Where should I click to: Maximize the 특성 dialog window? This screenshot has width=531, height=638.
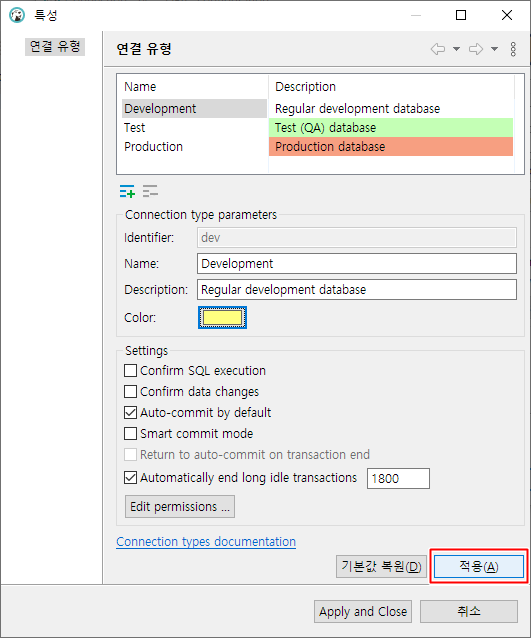tap(461, 15)
